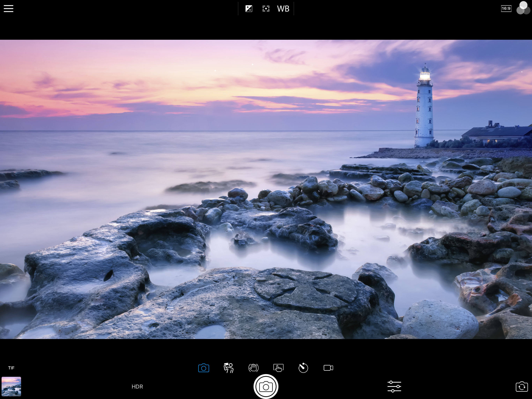Tap the lighthouse to set focus
This screenshot has height=399, width=532.
425,108
